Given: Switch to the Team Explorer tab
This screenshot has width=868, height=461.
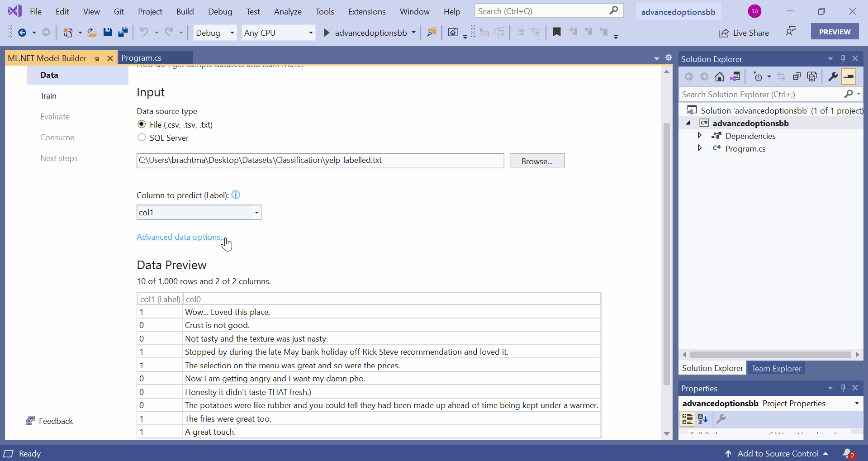Looking at the screenshot, I should 776,368.
